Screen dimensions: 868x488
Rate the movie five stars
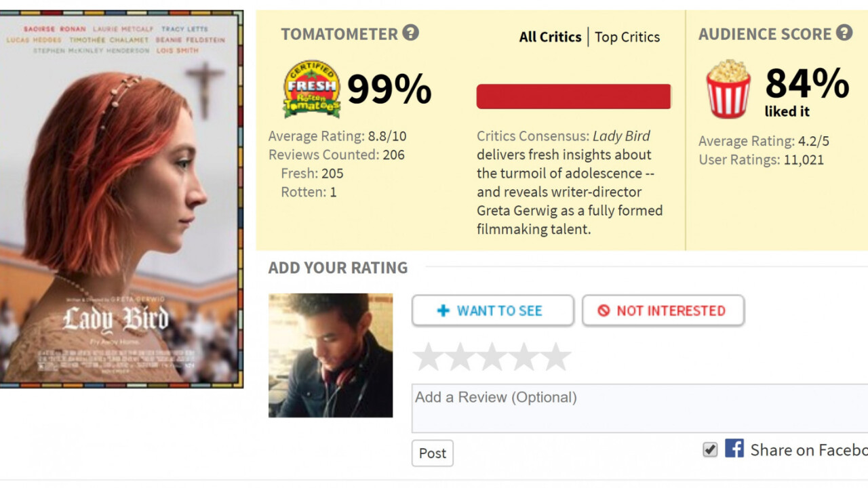(556, 357)
